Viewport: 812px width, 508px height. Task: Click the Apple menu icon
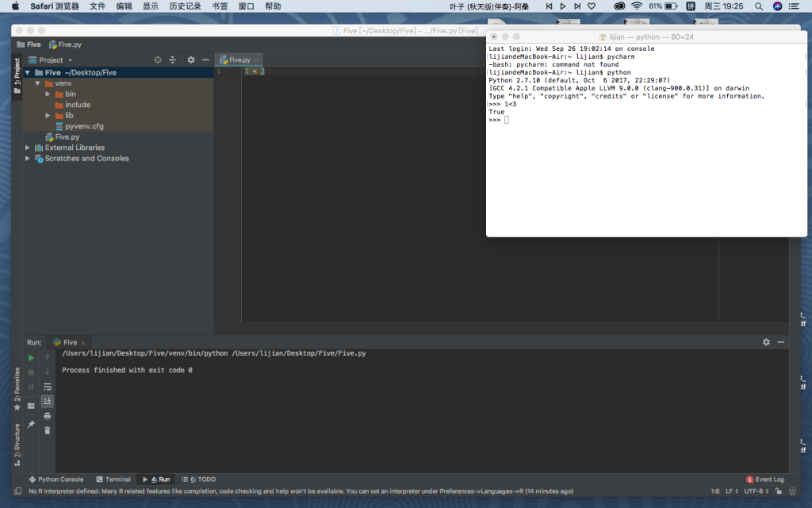[x=15, y=6]
